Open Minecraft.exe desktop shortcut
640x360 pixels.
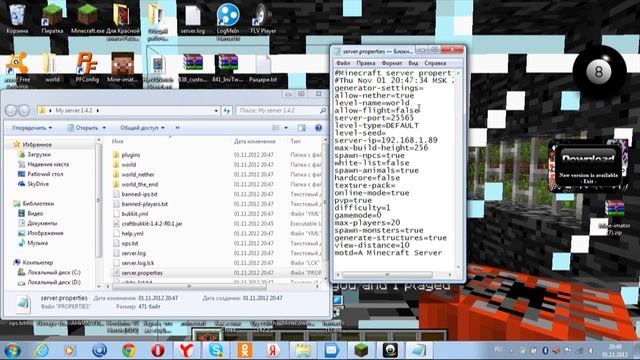pyautogui.click(x=87, y=18)
